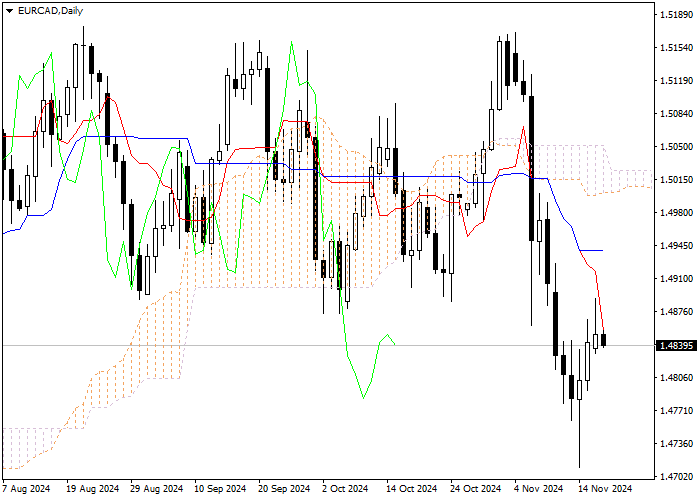Viewport: 700px width, 500px height.
Task: Select price level 1.48760 on scale
Action: coord(677,312)
